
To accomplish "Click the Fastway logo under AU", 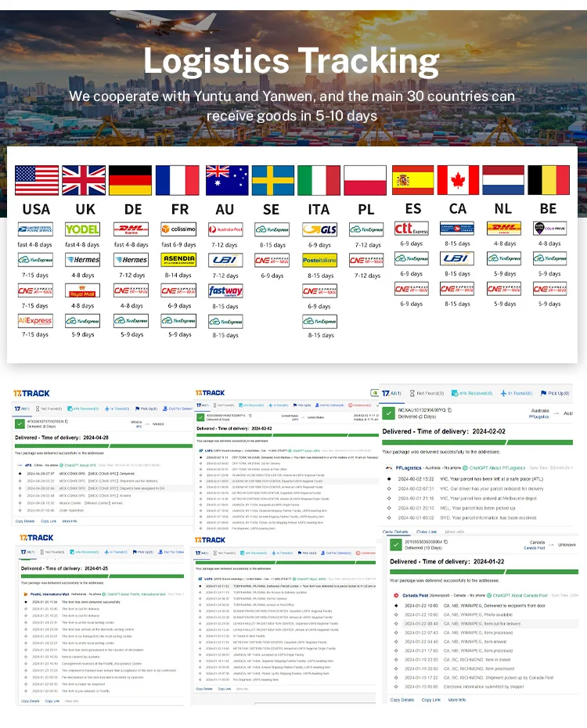I will point(225,291).
